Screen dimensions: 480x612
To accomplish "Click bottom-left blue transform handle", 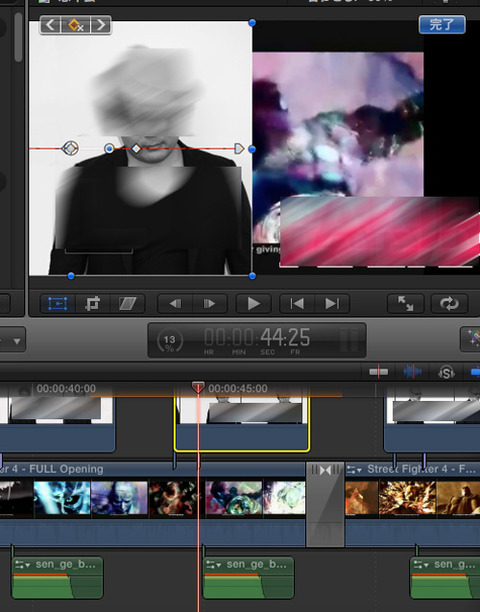I will (x=71, y=276).
